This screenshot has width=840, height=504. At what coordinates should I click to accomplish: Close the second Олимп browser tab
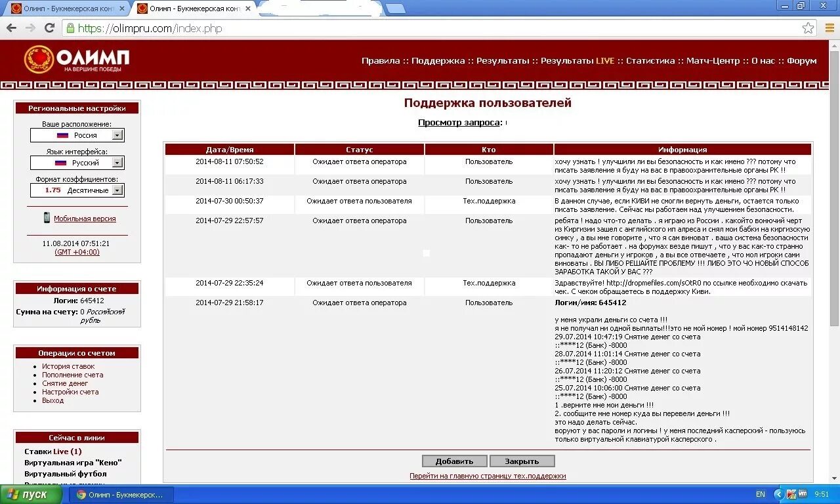(247, 9)
